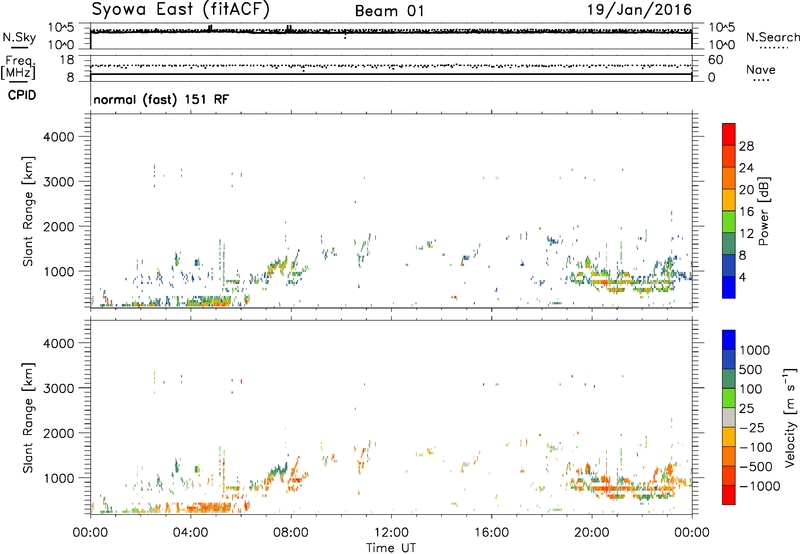Click the Velocity [m s⁻¹] colorbar label
The width and height of the screenshot is (800, 554).
[x=790, y=417]
